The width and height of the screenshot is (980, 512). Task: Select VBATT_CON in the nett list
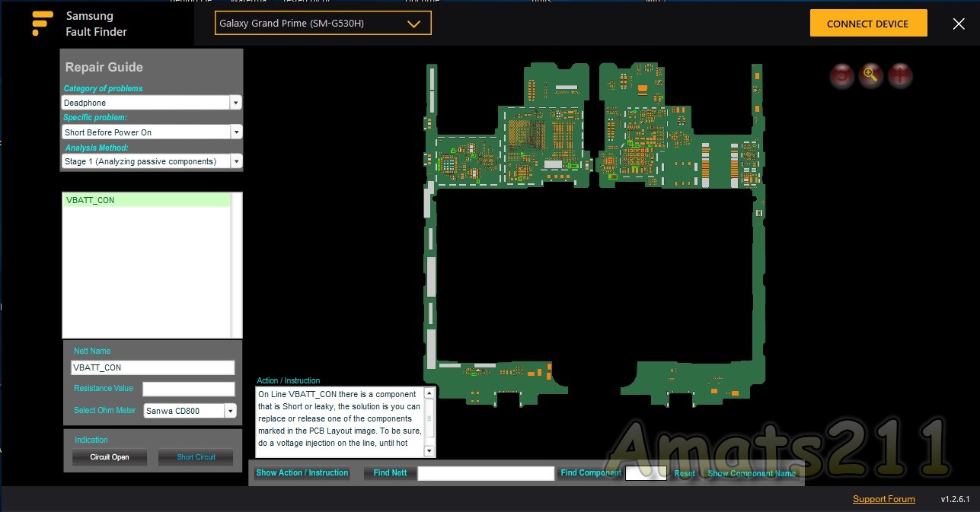(x=146, y=200)
